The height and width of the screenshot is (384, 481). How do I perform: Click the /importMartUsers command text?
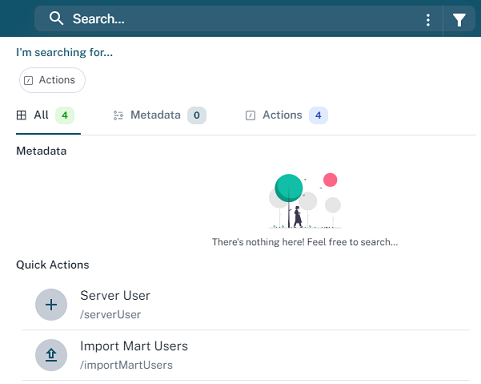coord(126,365)
